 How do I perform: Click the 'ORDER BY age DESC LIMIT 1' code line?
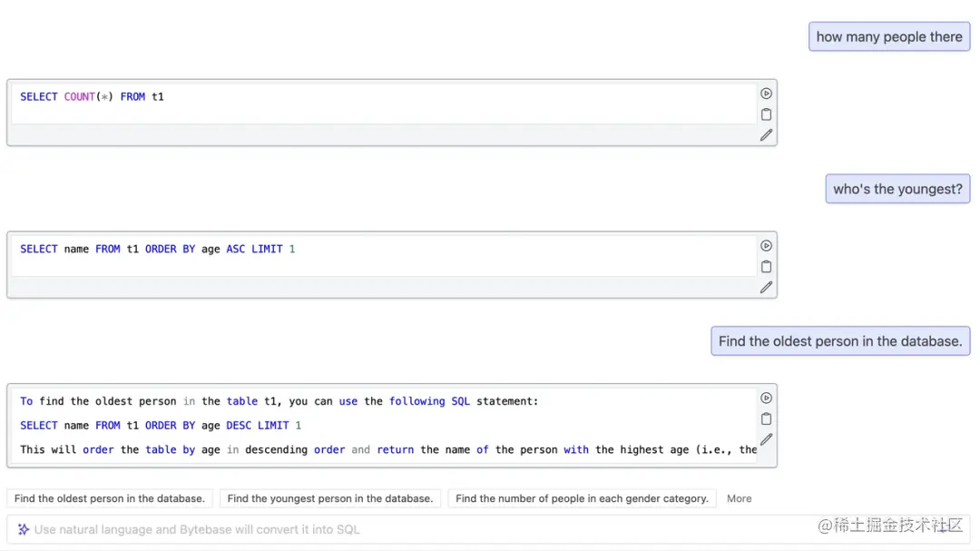[161, 426]
